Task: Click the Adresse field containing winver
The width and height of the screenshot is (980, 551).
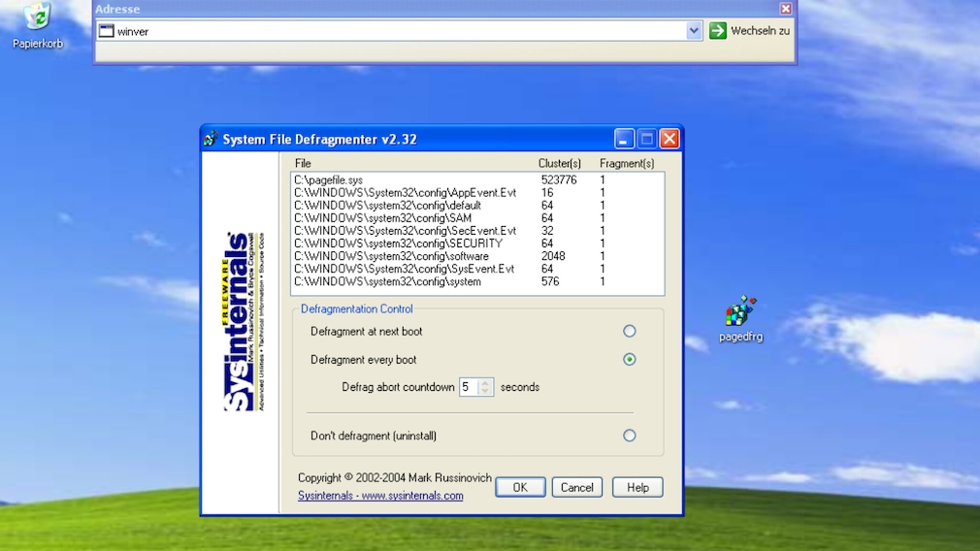Action: click(x=400, y=31)
